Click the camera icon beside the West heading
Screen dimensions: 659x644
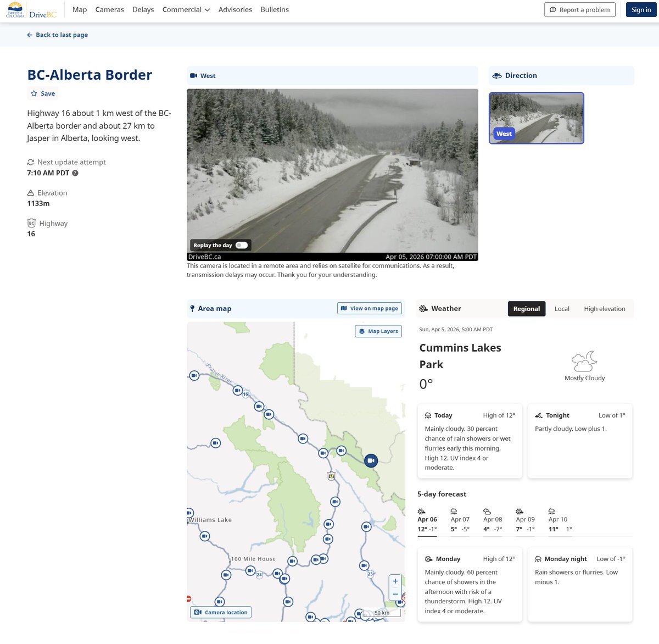pyautogui.click(x=193, y=76)
